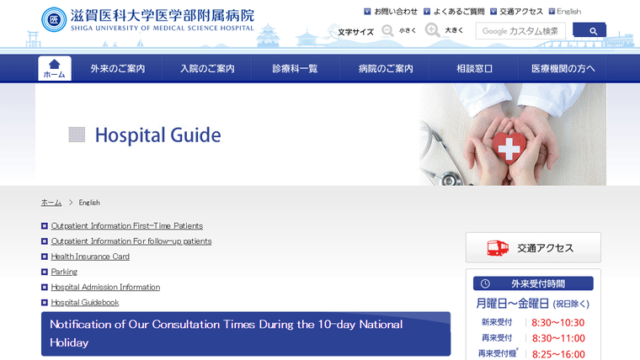Image resolution: width=640 pixels, height=360 pixels.
Task: Click the 小さく text size label
Action: pyautogui.click(x=407, y=31)
